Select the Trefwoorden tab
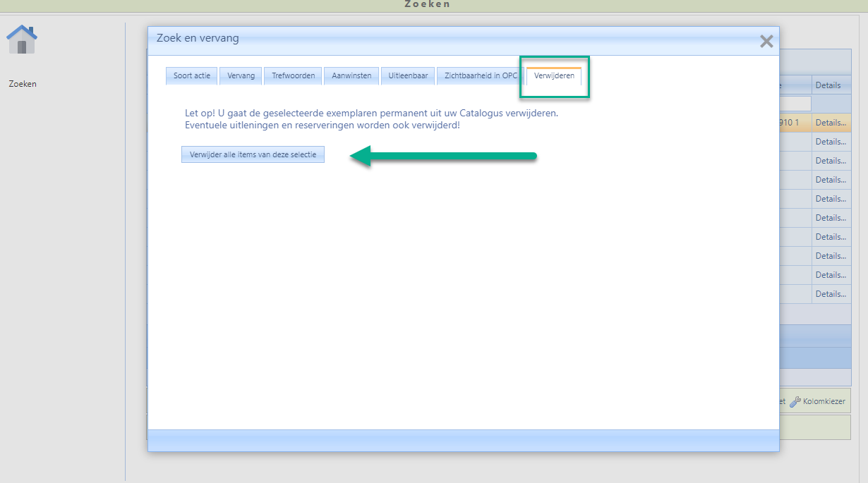 [x=293, y=76]
